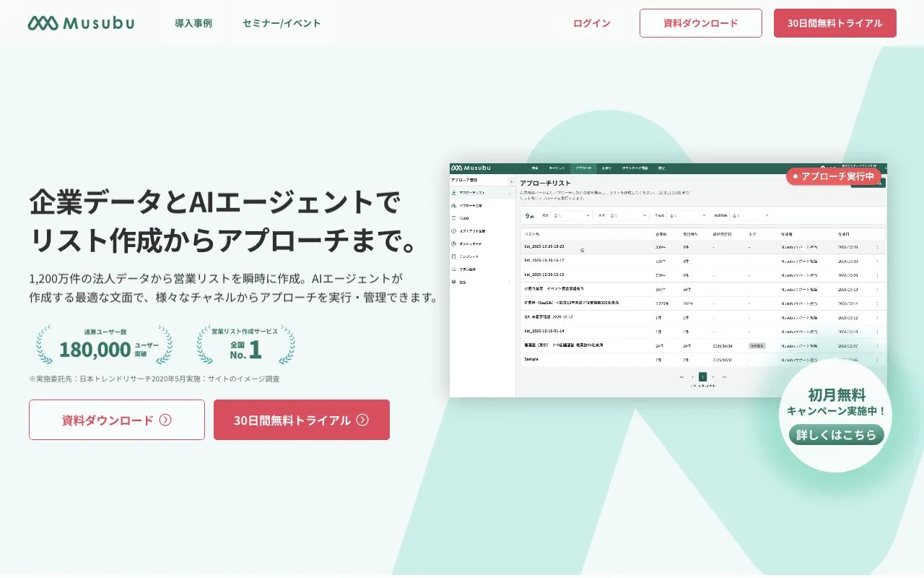The image size is (924, 578).
Task: Open the セミナー/イベント menu item
Action: (x=282, y=23)
